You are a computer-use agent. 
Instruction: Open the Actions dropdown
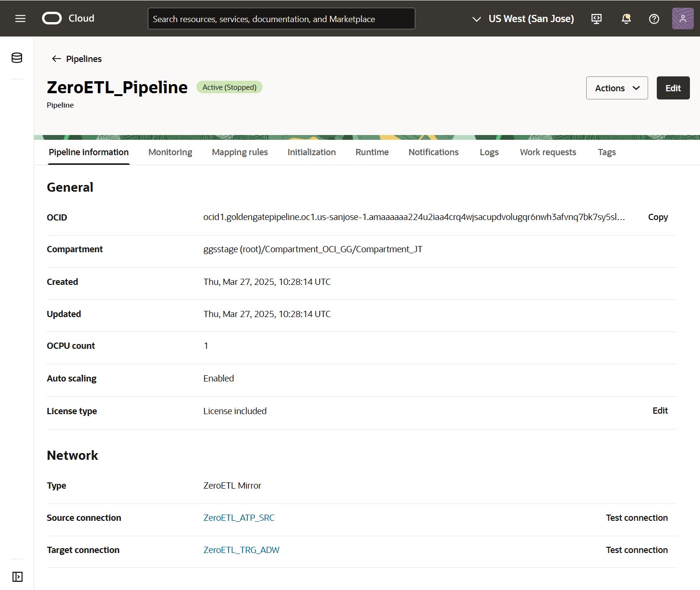[x=617, y=88]
